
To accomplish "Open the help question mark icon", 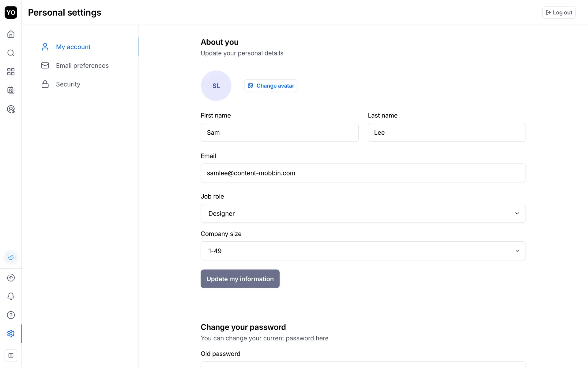I will [x=11, y=315].
